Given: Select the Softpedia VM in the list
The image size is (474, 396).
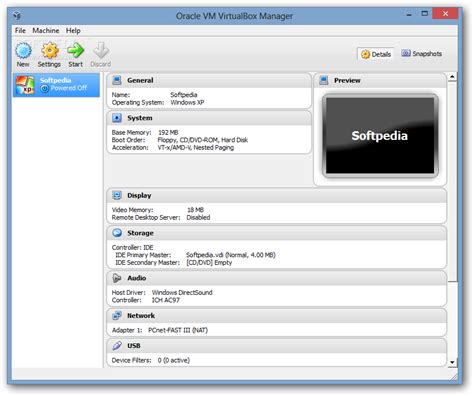Looking at the screenshot, I should pyautogui.click(x=56, y=85).
